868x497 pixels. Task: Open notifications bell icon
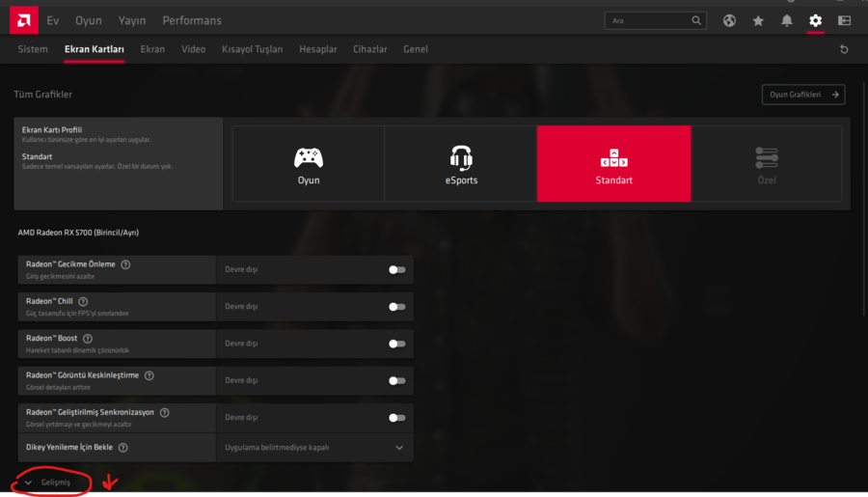tap(787, 20)
